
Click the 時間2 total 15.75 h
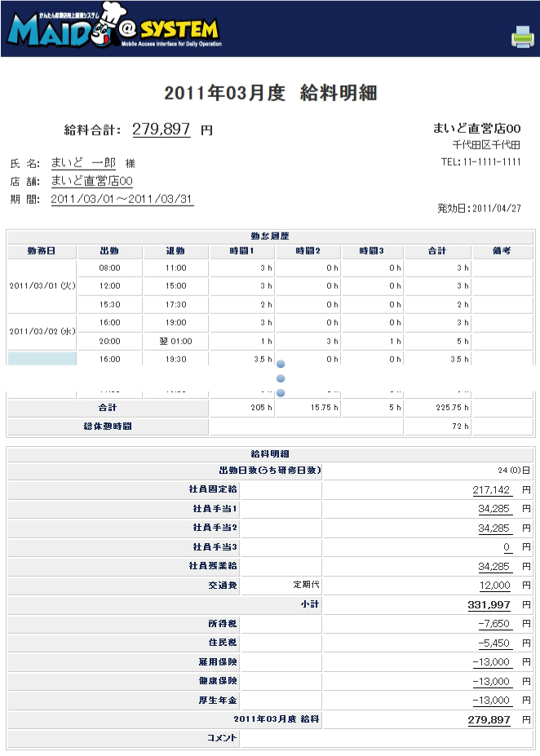308,408
